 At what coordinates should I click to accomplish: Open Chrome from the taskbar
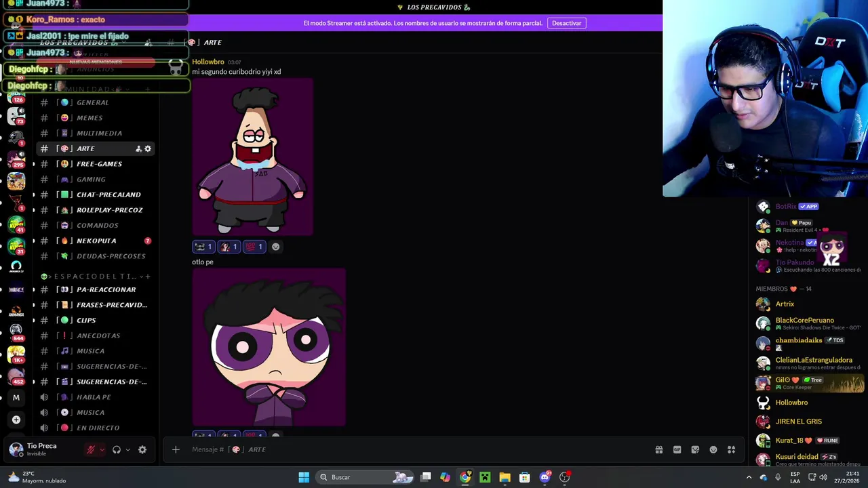(x=465, y=477)
